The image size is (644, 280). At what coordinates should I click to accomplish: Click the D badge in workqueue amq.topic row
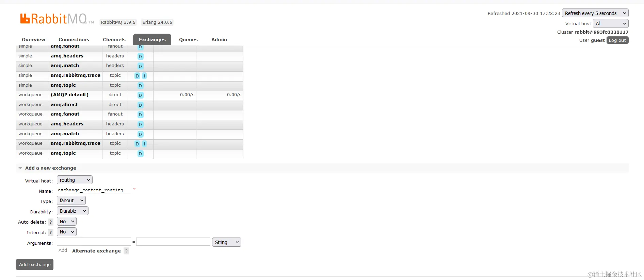(140, 154)
